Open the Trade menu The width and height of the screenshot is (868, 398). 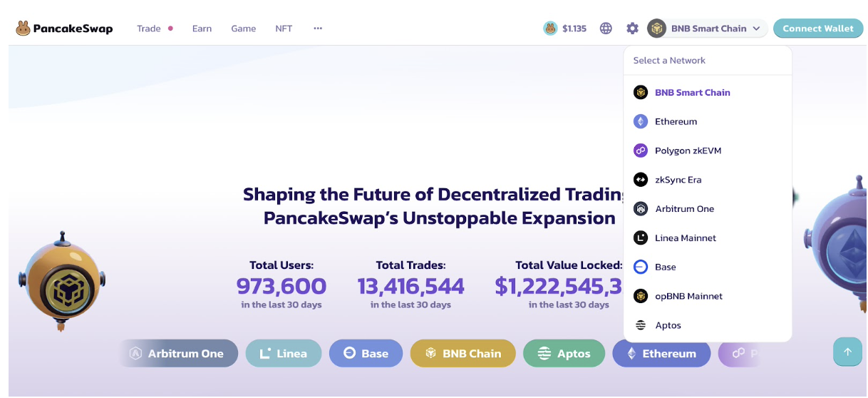click(x=149, y=29)
